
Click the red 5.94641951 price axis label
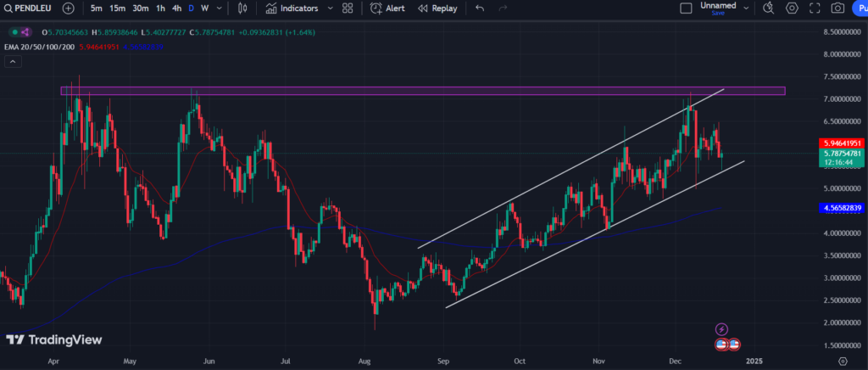[x=842, y=143]
